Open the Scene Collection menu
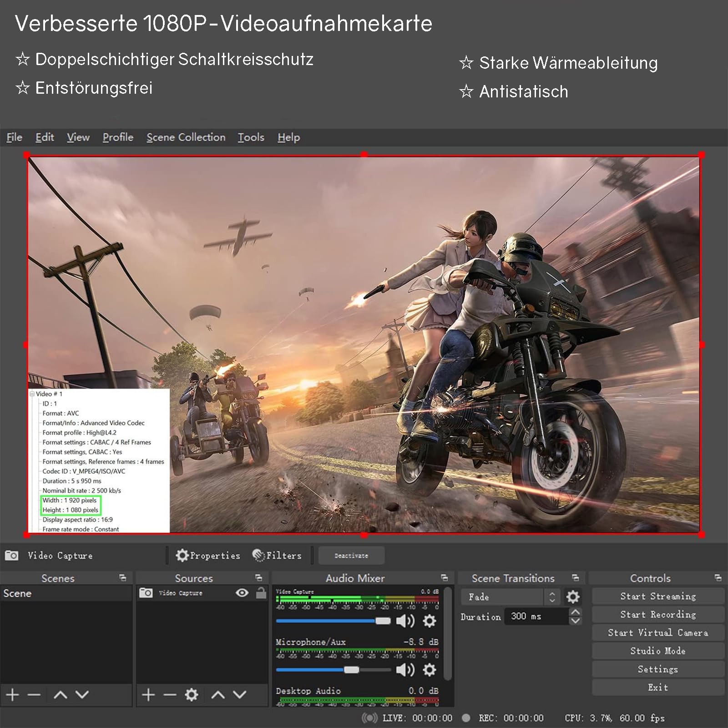 pos(186,137)
